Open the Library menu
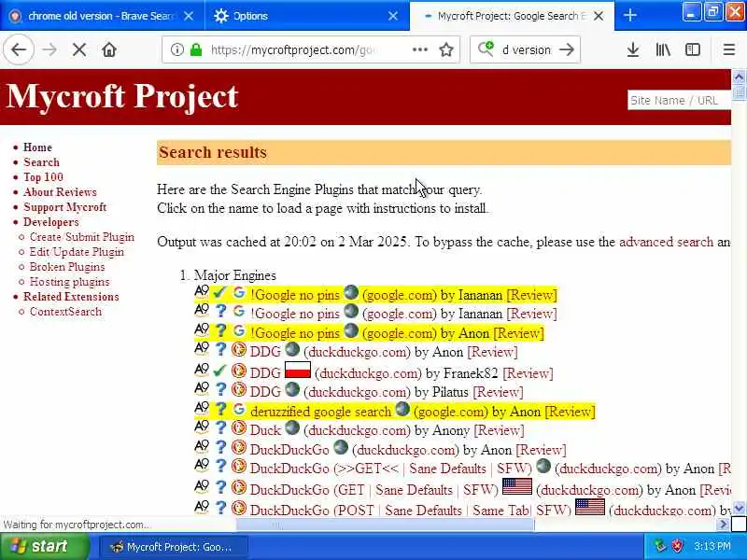Screen dimensions: 747x560 [x=663, y=49]
